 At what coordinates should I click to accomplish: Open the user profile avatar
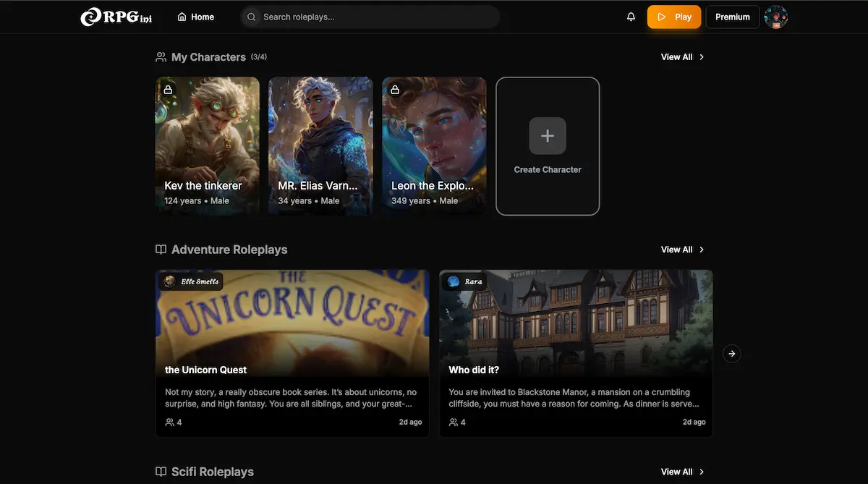click(775, 17)
